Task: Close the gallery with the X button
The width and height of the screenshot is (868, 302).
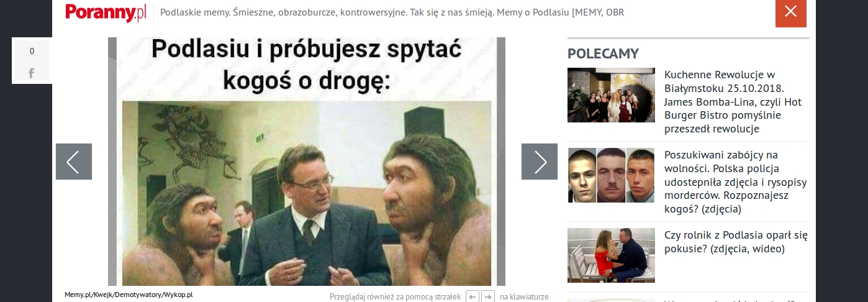Action: pos(790,12)
